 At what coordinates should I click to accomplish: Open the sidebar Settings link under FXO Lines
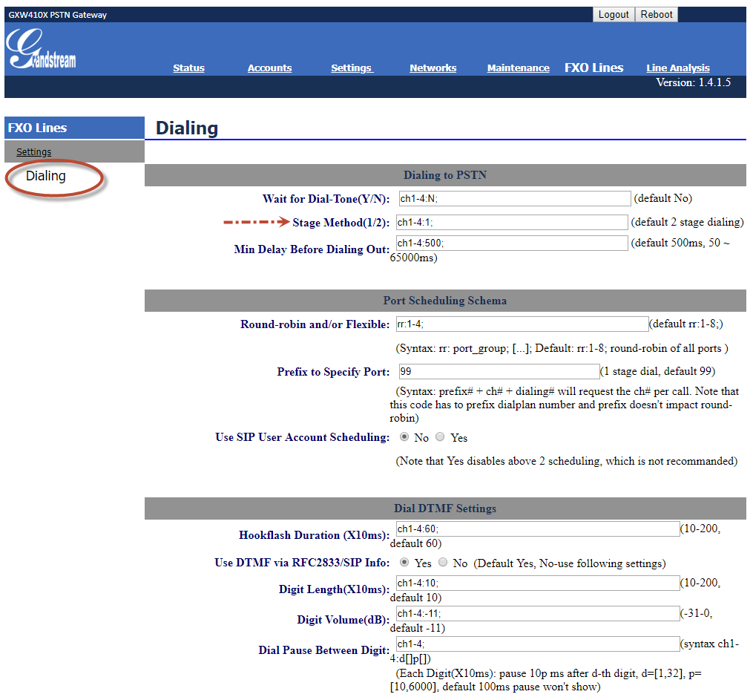[33, 152]
